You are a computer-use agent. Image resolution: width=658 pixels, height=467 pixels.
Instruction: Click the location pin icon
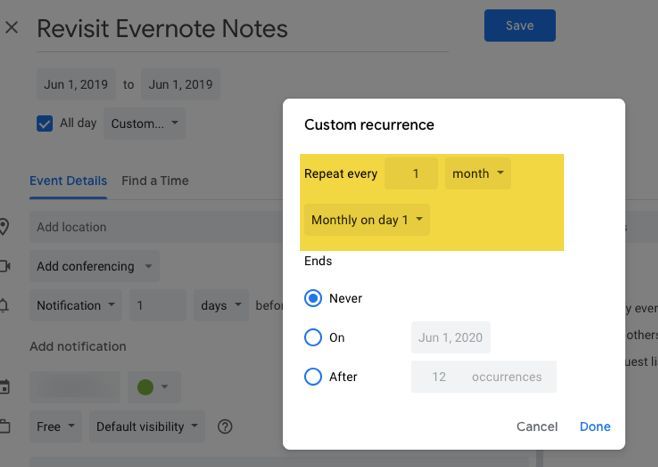point(5,227)
